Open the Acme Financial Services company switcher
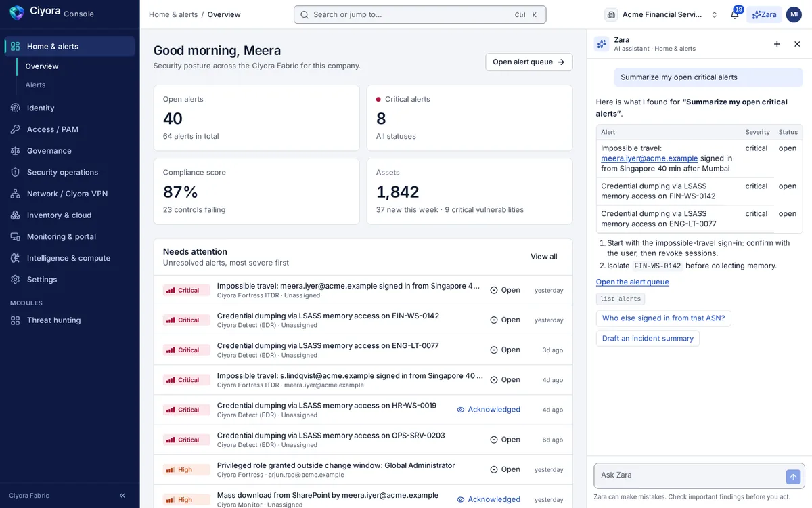The width and height of the screenshot is (812, 508). [x=662, y=14]
